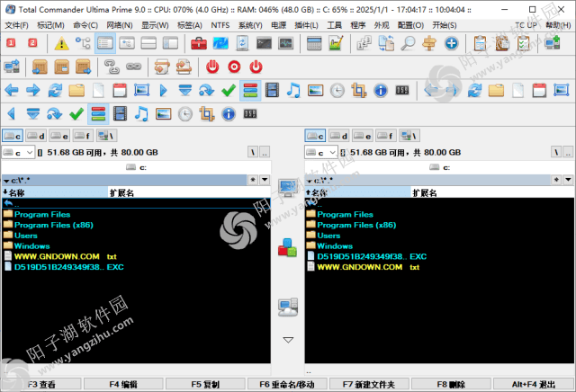Click the yellow warning triangle icon
The image size is (576, 392).
pyautogui.click(x=61, y=43)
